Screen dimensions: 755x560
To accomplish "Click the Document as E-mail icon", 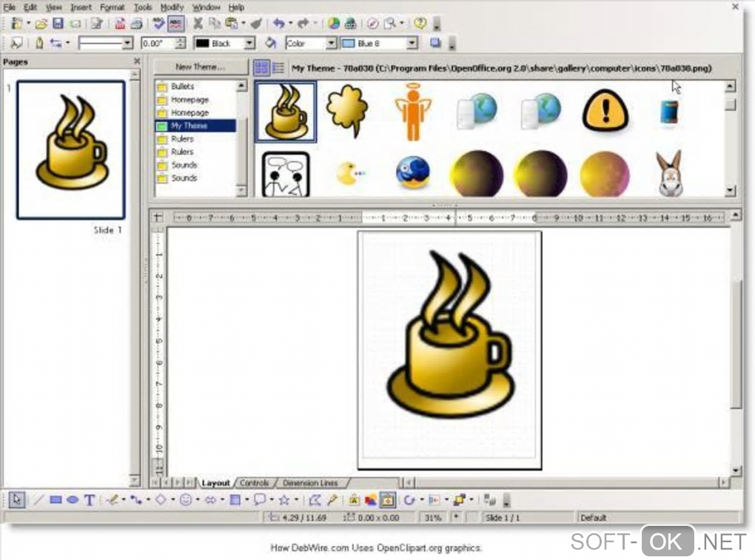I will 75,23.
